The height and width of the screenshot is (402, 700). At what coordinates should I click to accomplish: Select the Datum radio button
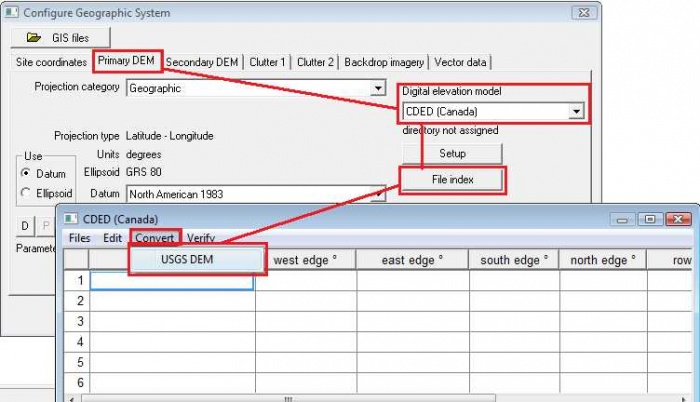click(x=27, y=173)
